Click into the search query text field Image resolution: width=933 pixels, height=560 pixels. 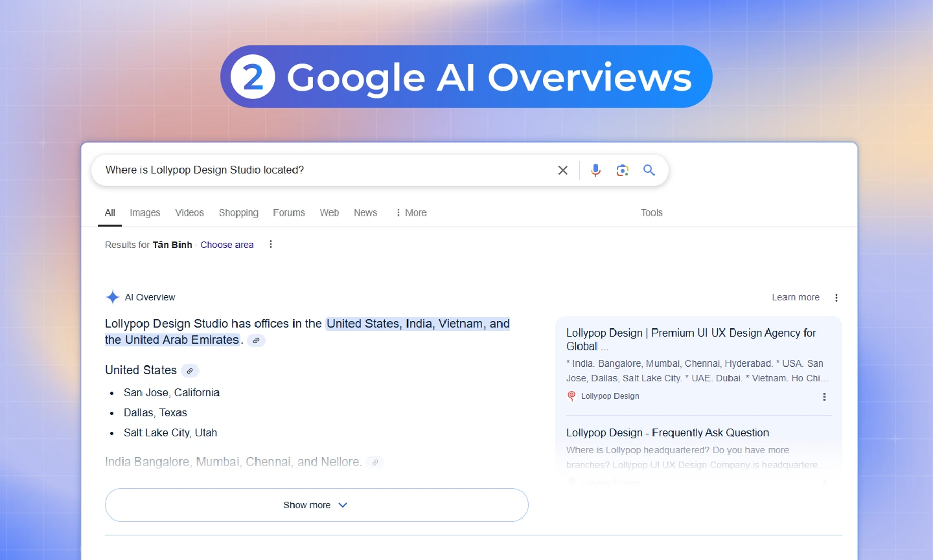(324, 170)
